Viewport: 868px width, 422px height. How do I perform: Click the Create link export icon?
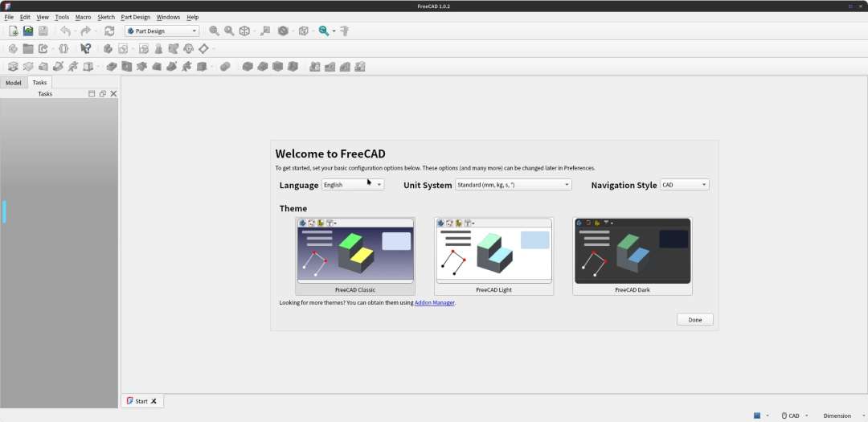pos(43,49)
